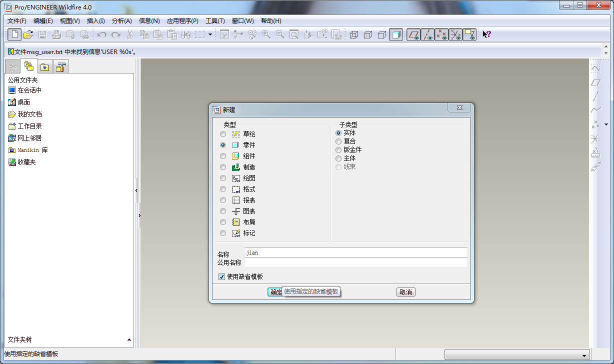Open 工作目录 in navigator
Viewport: 614px width, 364px height.
[x=25, y=126]
